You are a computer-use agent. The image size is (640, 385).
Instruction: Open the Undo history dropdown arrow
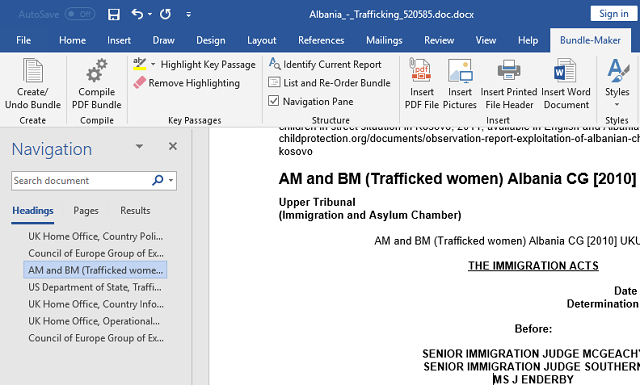[150, 14]
